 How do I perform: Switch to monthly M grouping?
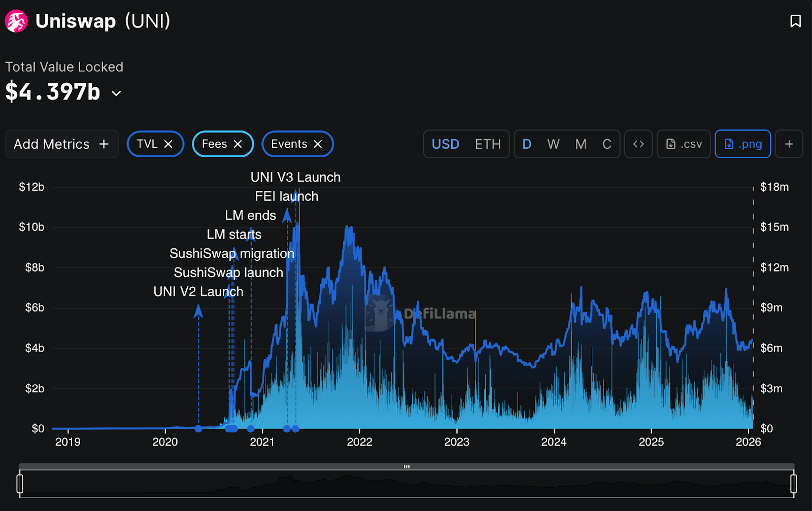point(581,144)
